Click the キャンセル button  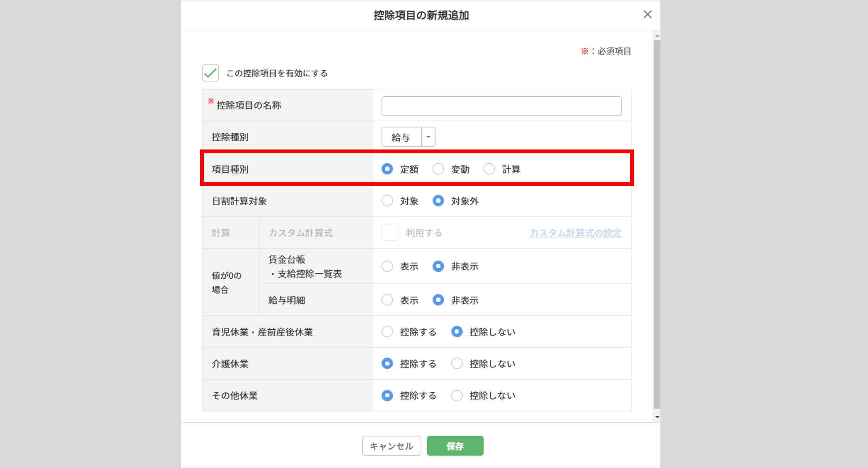[391, 446]
